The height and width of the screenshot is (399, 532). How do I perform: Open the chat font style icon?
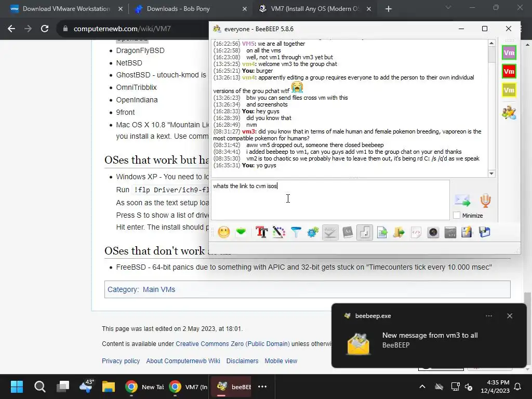262,232
